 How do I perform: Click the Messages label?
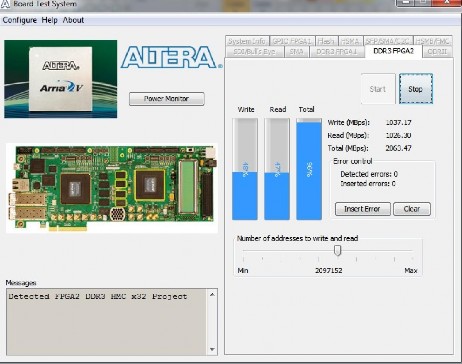coord(21,283)
